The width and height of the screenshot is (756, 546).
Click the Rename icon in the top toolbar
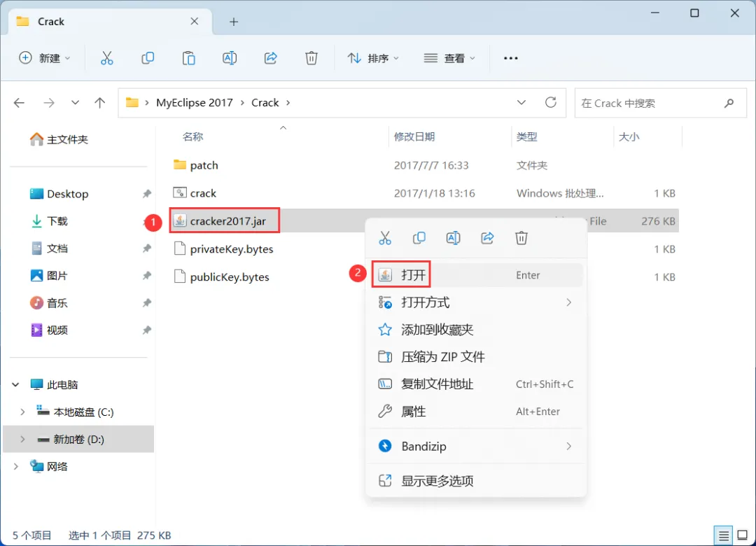(230, 58)
